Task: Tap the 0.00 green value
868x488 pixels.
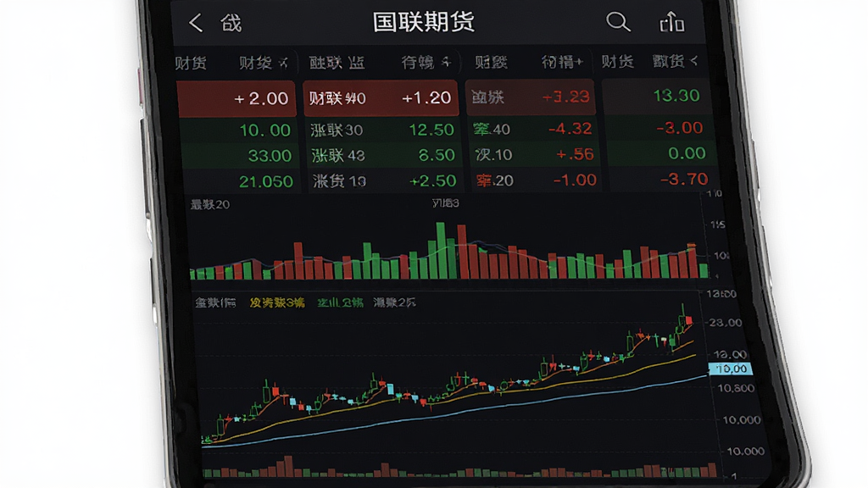Action: 687,153
